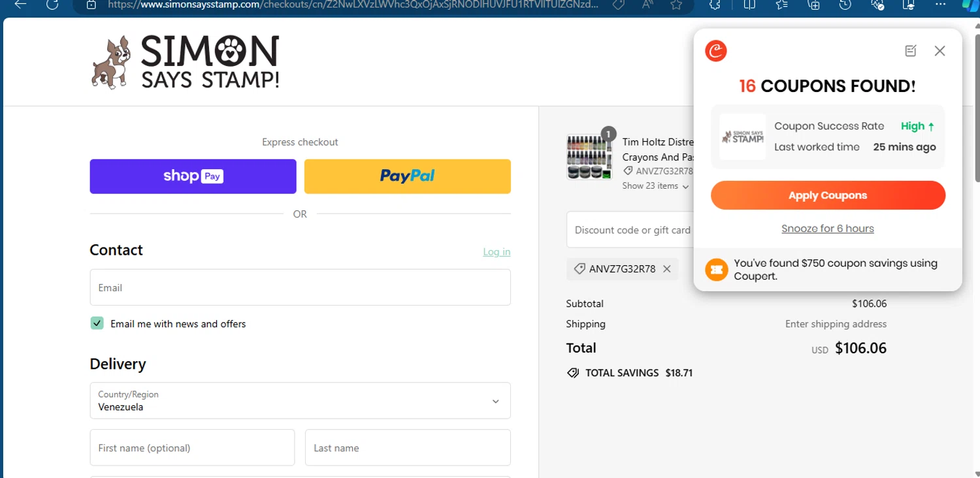Image resolution: width=980 pixels, height=478 pixels.
Task: Open Browser essentials heart icon
Action: (x=877, y=5)
